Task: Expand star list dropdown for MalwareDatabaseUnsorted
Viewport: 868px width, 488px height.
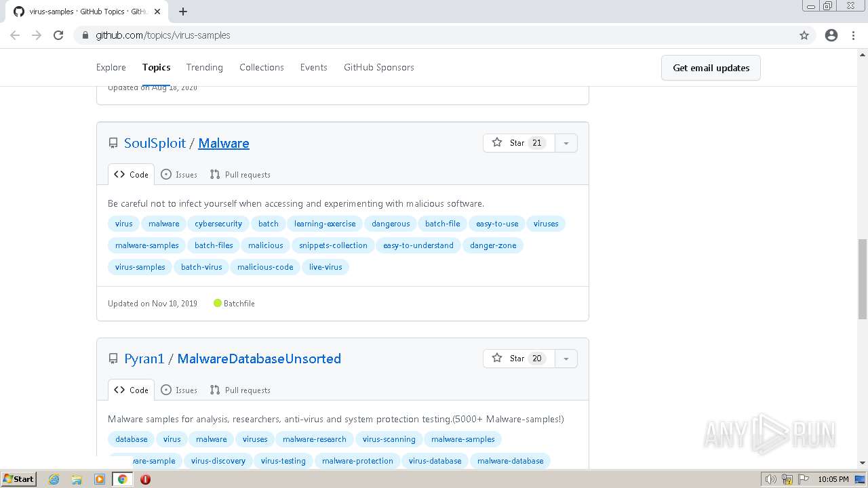Action: pos(566,359)
